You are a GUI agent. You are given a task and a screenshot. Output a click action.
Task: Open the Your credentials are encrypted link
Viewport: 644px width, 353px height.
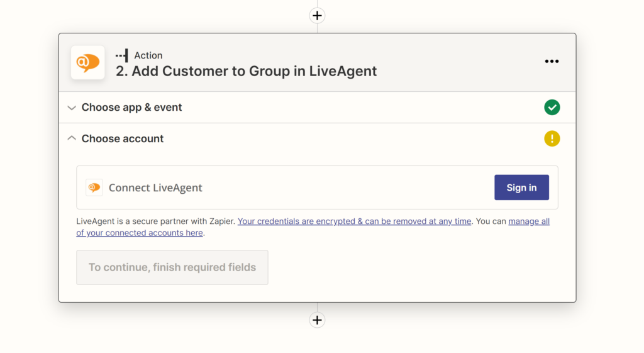coord(354,221)
